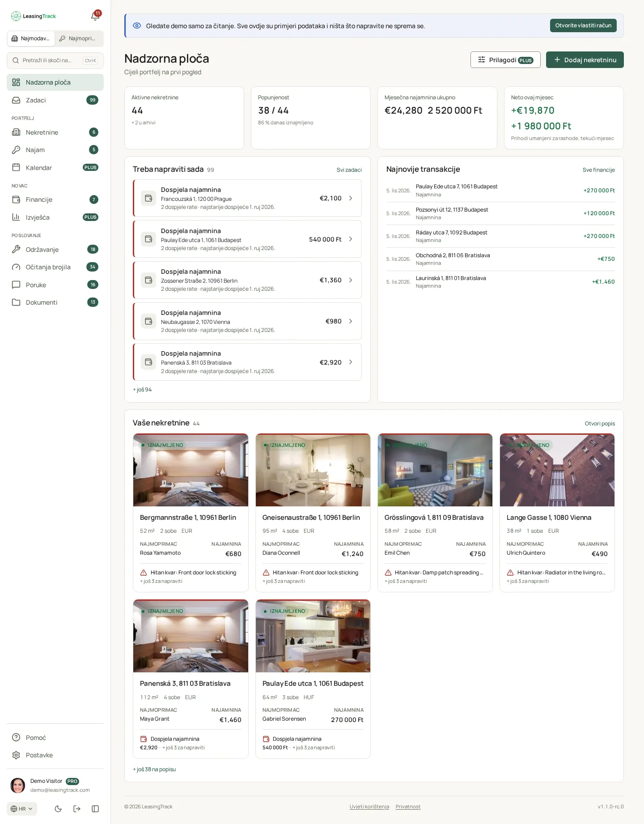Image resolution: width=644 pixels, height=824 pixels.
Task: Click the Sve financije link
Action: pyautogui.click(x=598, y=170)
